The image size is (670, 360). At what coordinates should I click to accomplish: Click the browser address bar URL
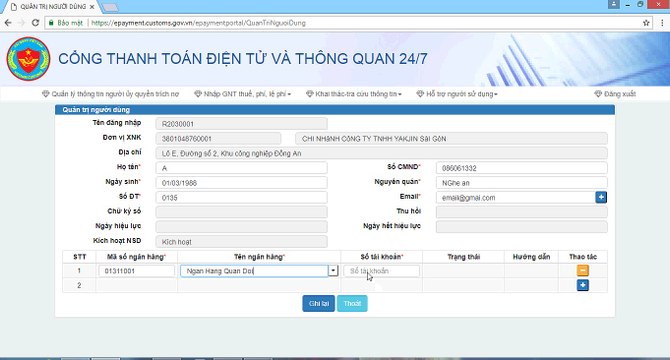(199, 23)
